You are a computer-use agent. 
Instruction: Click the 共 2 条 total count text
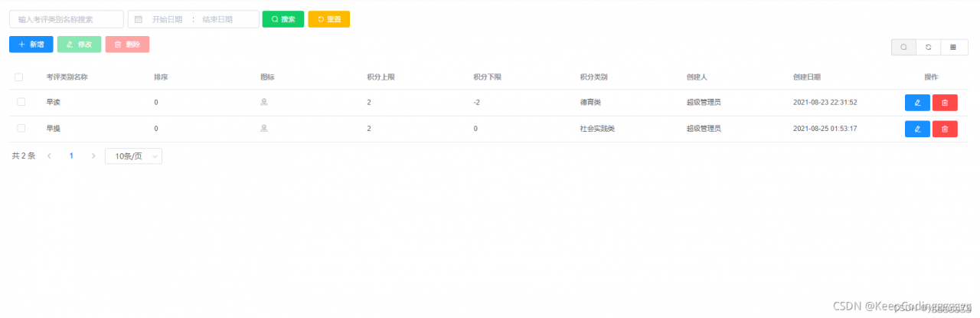pos(24,156)
